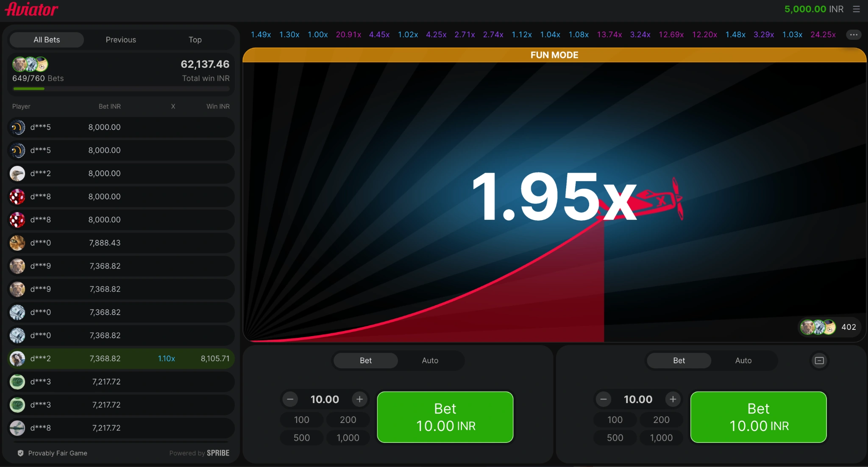
Task: Click the 1.49x result in history bar
Action: click(261, 35)
